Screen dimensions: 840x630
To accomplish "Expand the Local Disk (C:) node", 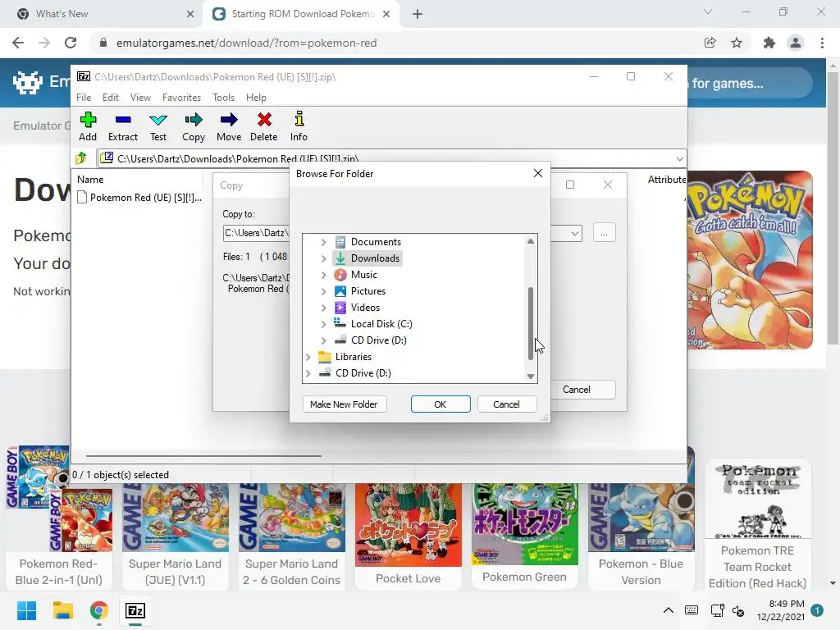I will coord(323,324).
